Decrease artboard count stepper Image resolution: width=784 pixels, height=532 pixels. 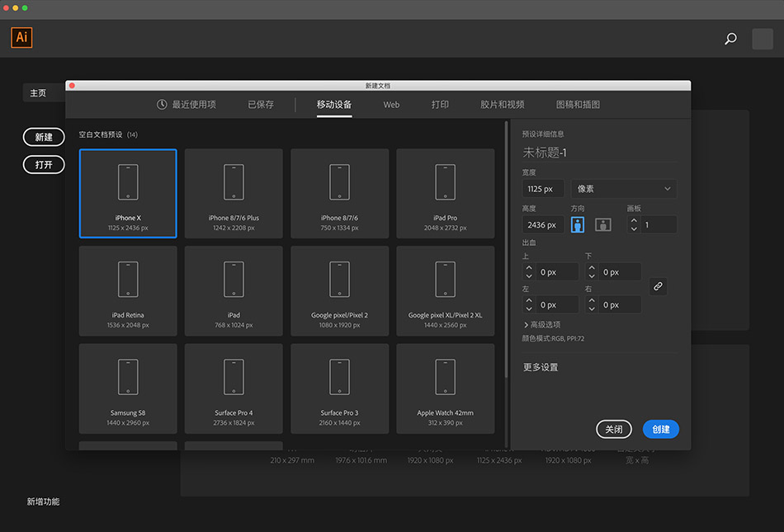(x=634, y=228)
